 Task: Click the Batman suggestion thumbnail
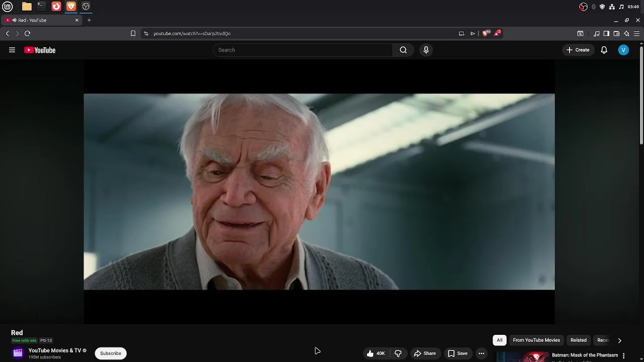[x=522, y=356]
